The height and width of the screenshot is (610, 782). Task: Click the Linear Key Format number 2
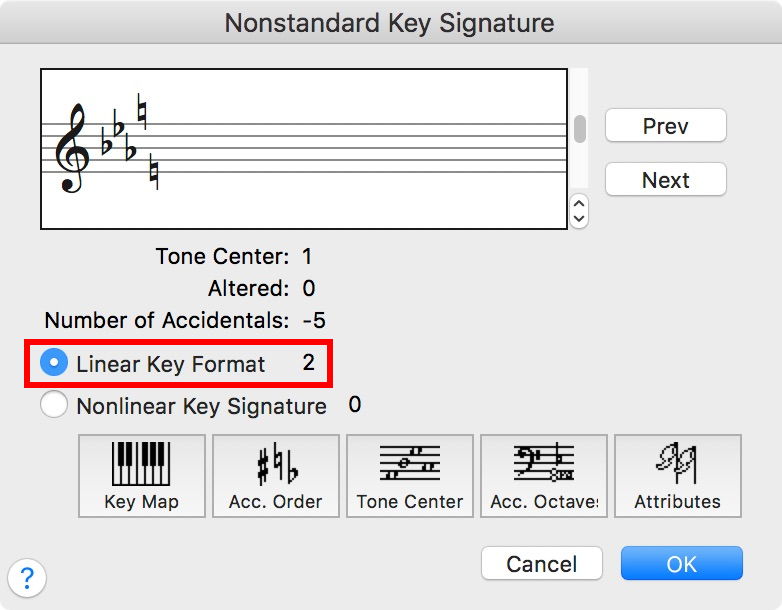coord(308,363)
